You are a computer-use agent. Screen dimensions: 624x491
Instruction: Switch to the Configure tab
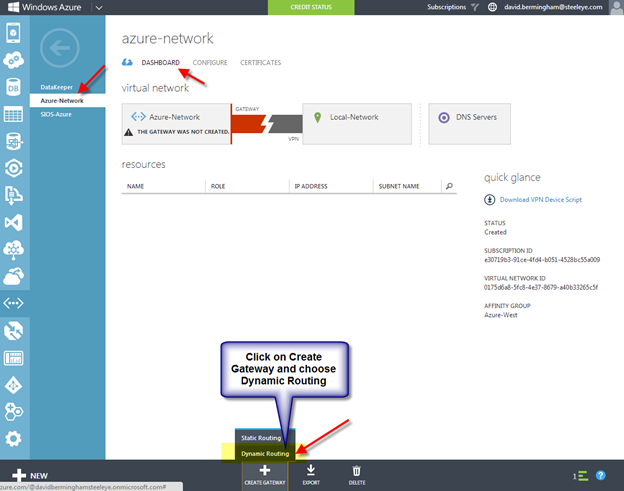pos(209,63)
